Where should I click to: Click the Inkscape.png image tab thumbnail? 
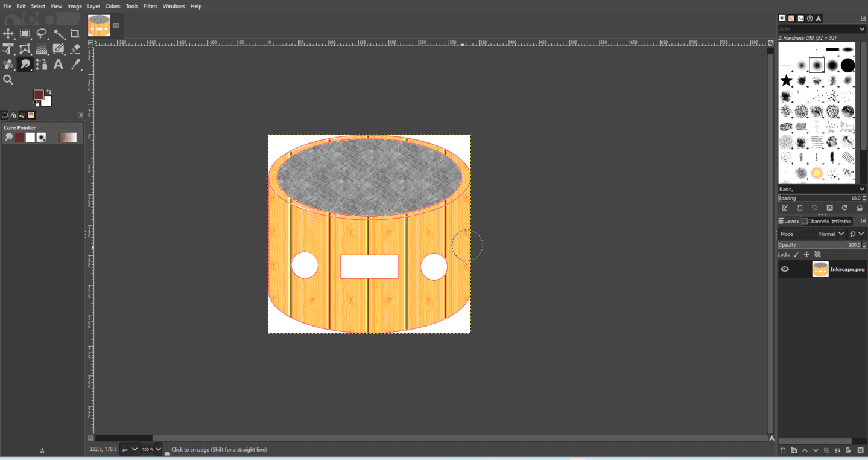coord(99,26)
